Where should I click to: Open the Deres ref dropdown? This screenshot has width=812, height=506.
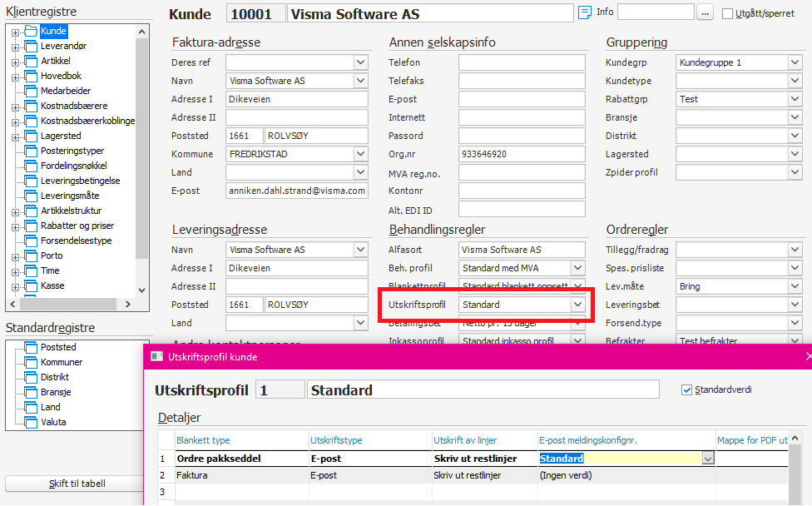(361, 62)
